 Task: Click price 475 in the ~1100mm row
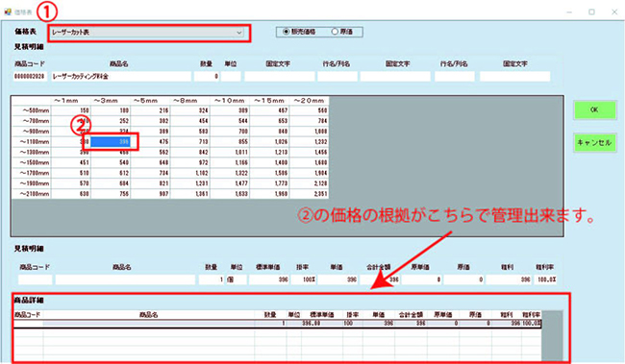[150, 142]
